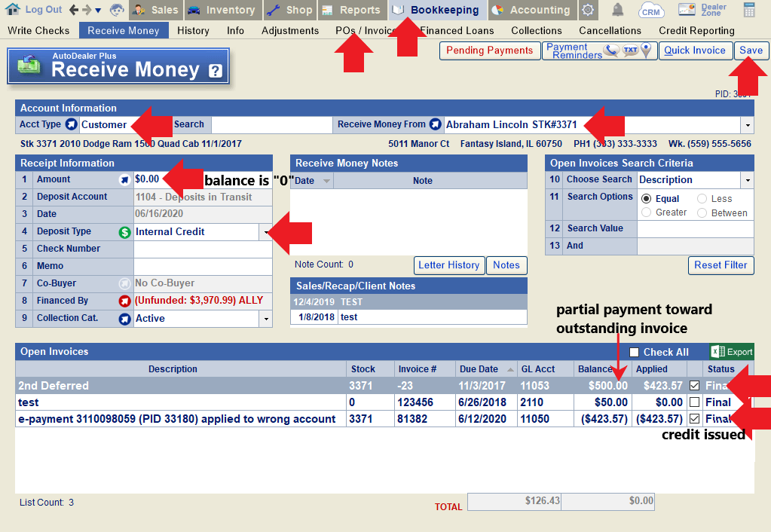The image size is (771, 532).
Task: Open the Choose Search Description dropdown
Action: 748,180
